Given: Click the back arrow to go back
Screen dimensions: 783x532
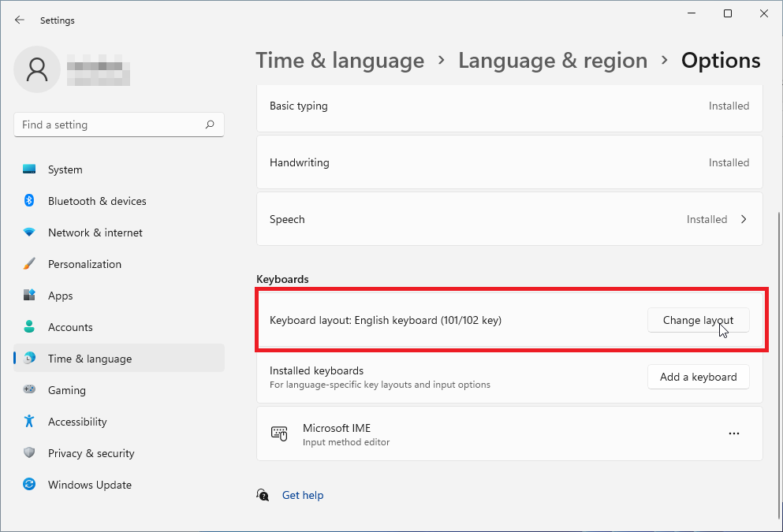Looking at the screenshot, I should (x=20, y=20).
